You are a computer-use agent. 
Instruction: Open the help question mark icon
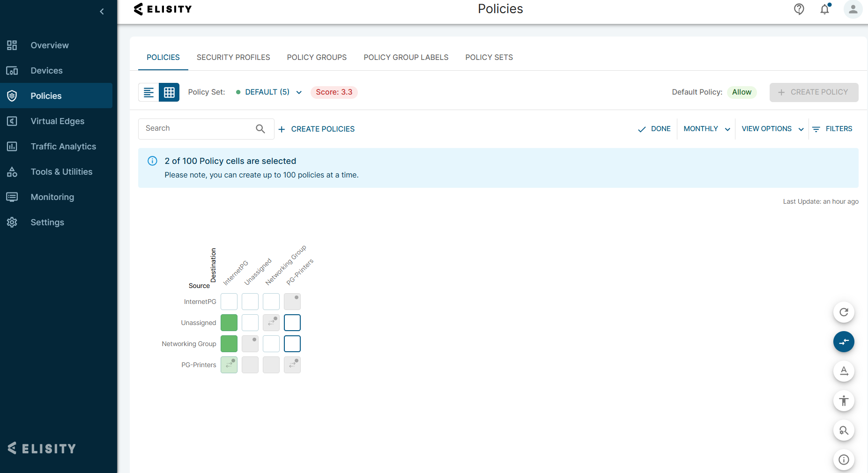[799, 9]
